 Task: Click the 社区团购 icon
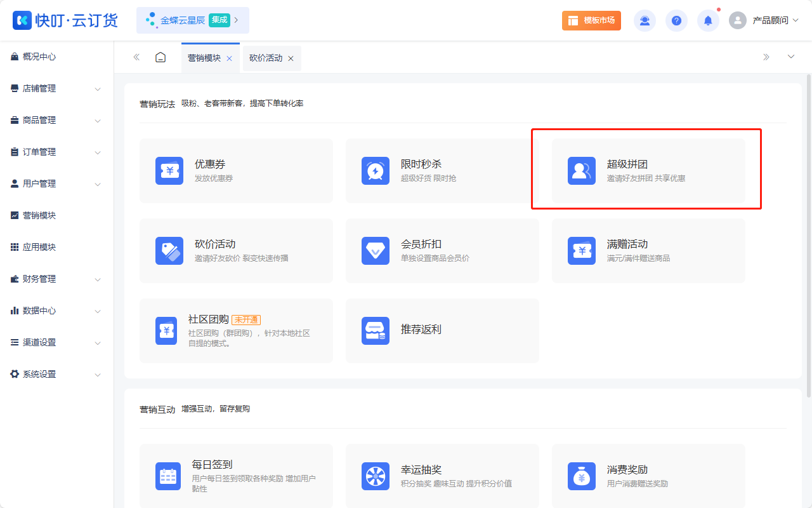pyautogui.click(x=166, y=331)
